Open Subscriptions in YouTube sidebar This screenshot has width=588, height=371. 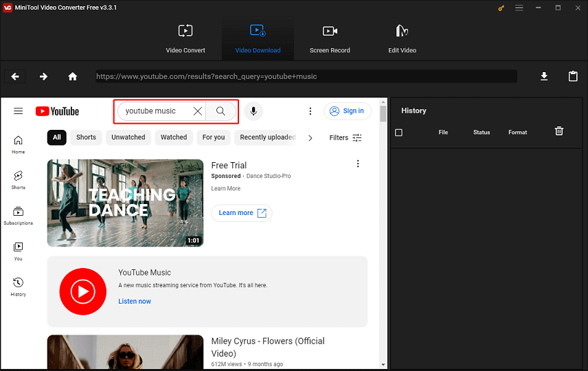pos(18,216)
